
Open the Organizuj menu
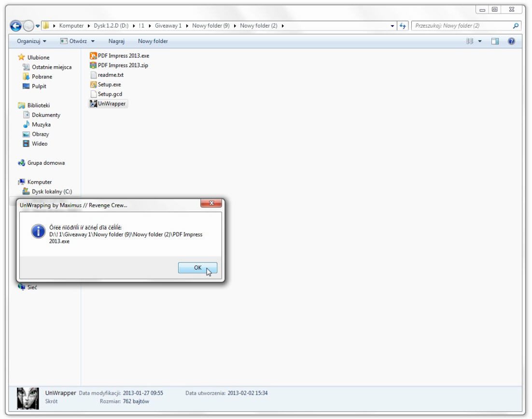(31, 41)
